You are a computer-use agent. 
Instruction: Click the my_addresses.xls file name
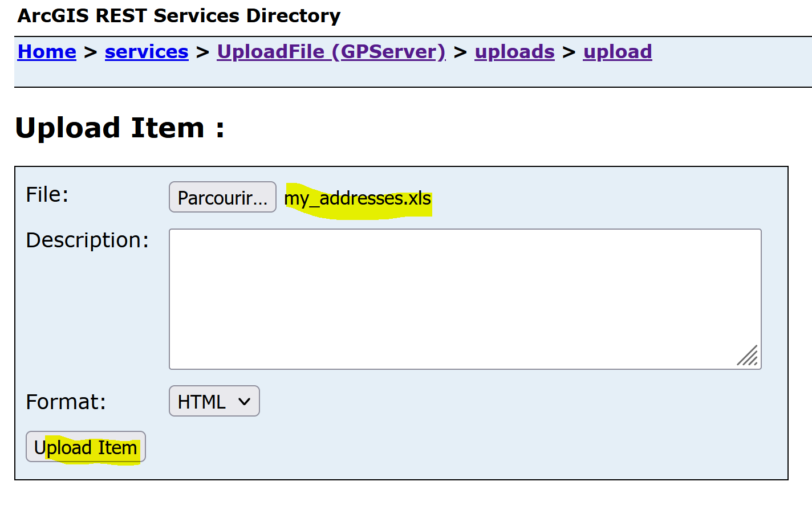[x=358, y=198]
